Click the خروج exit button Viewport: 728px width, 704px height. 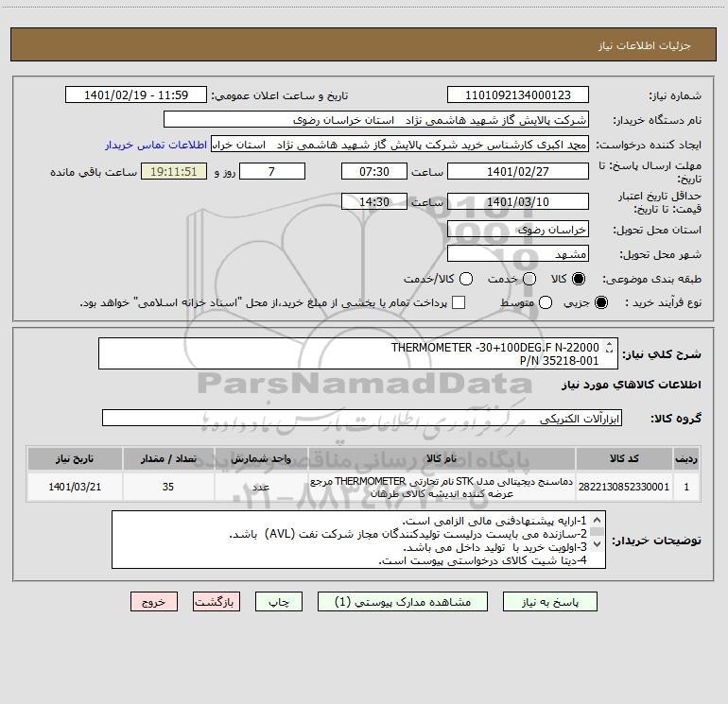[154, 602]
